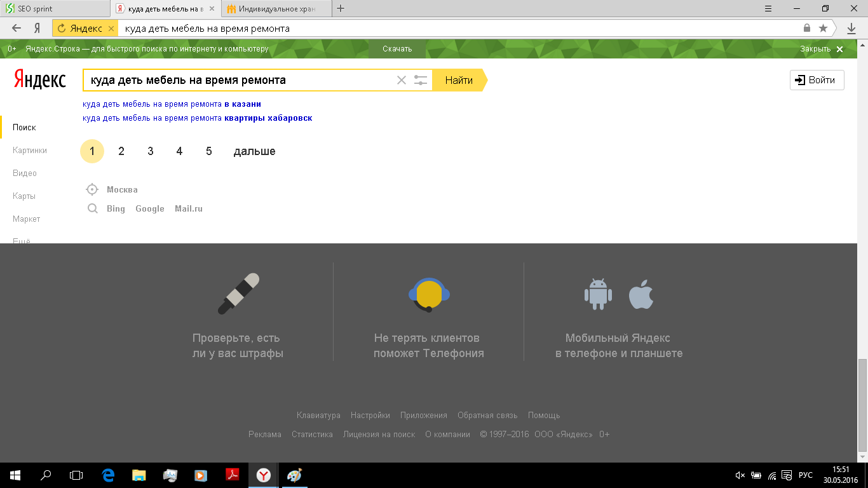Click the network tray icon
Screen dimensions: 868x488
[x=773, y=475]
